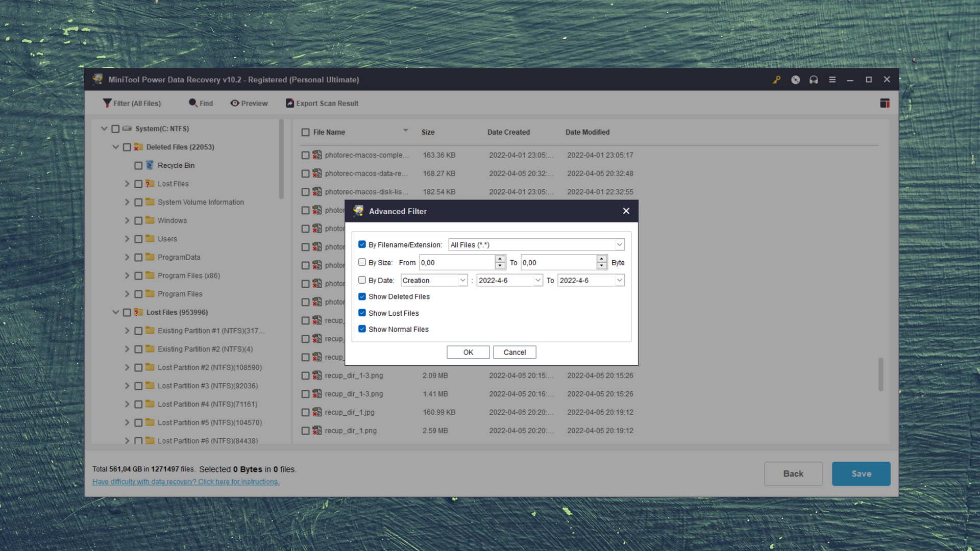Click the Advanced Filter dialog logo icon
This screenshot has width=980, height=551.
(x=358, y=211)
